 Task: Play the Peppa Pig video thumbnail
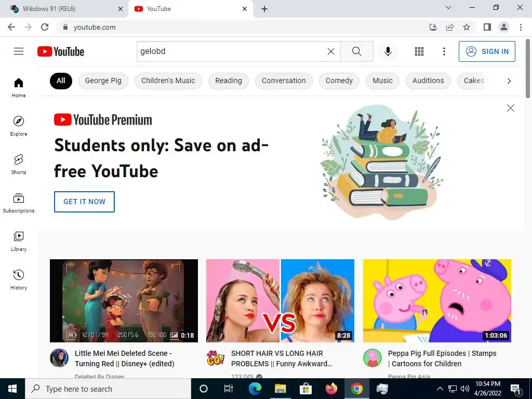click(437, 301)
